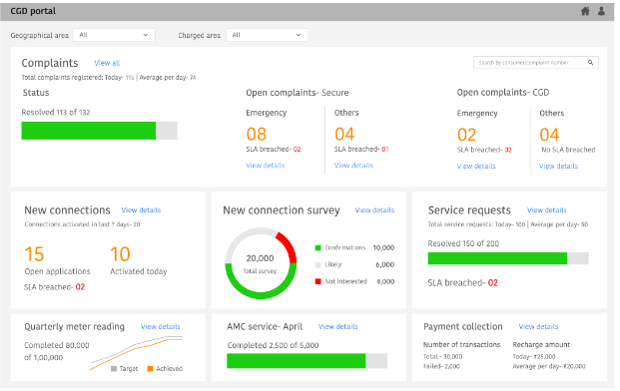Click the green Confirmations legend square

tap(318, 248)
